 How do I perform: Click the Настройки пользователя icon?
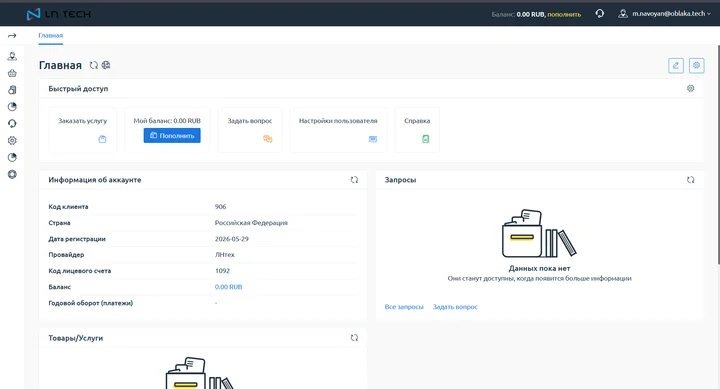[373, 139]
